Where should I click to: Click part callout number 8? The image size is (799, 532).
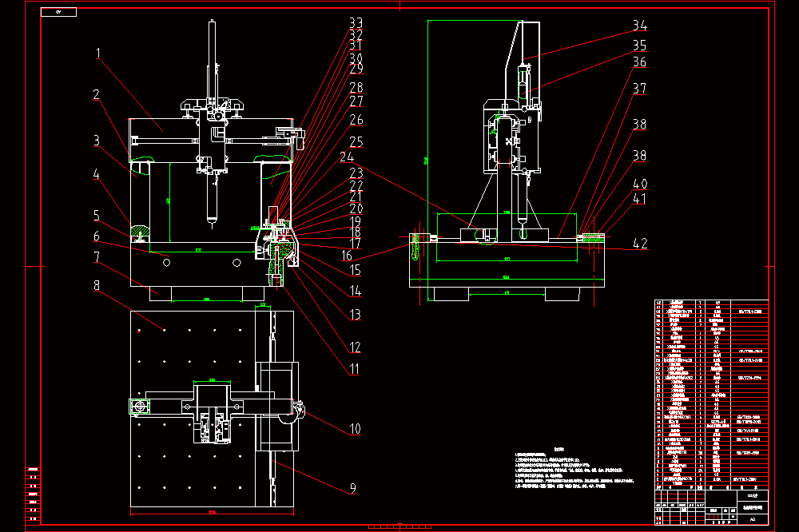click(97, 285)
